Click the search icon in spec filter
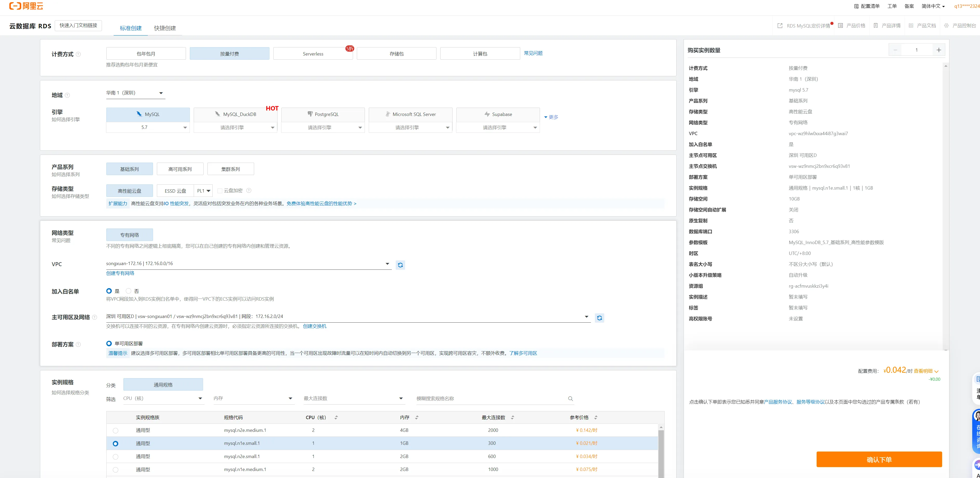 (570, 398)
